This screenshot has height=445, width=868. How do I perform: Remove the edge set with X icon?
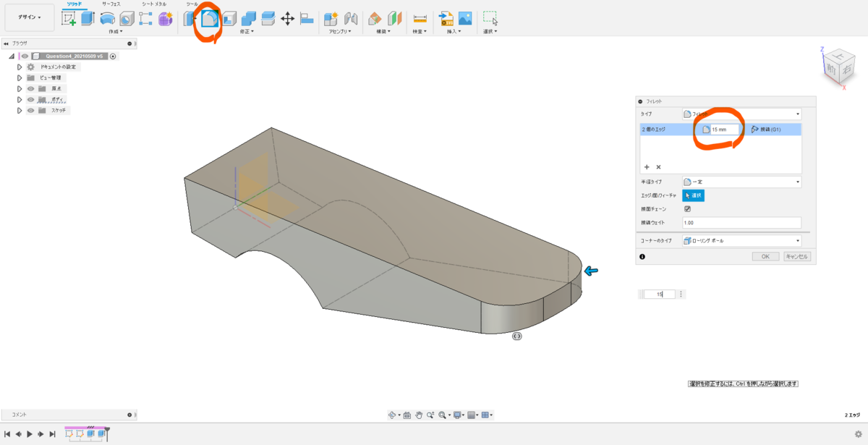658,166
